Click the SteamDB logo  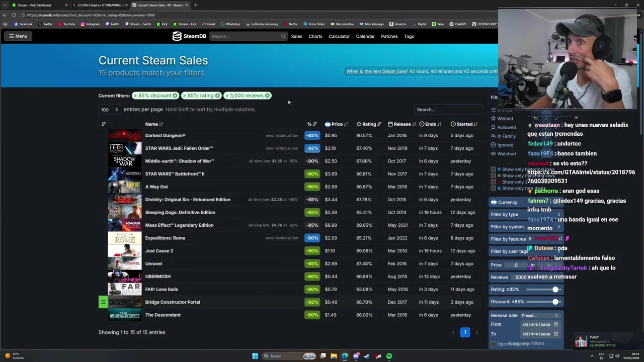pyautogui.click(x=189, y=36)
